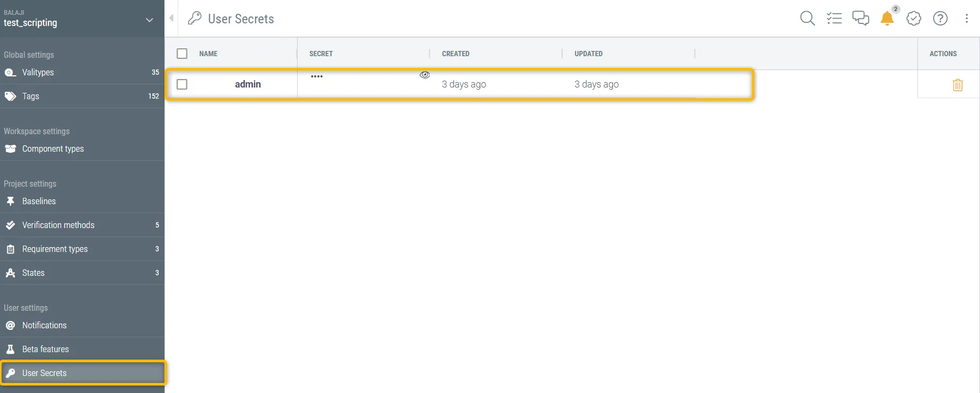Click the Valitypes count 35
The image size is (980, 393).
click(x=155, y=73)
